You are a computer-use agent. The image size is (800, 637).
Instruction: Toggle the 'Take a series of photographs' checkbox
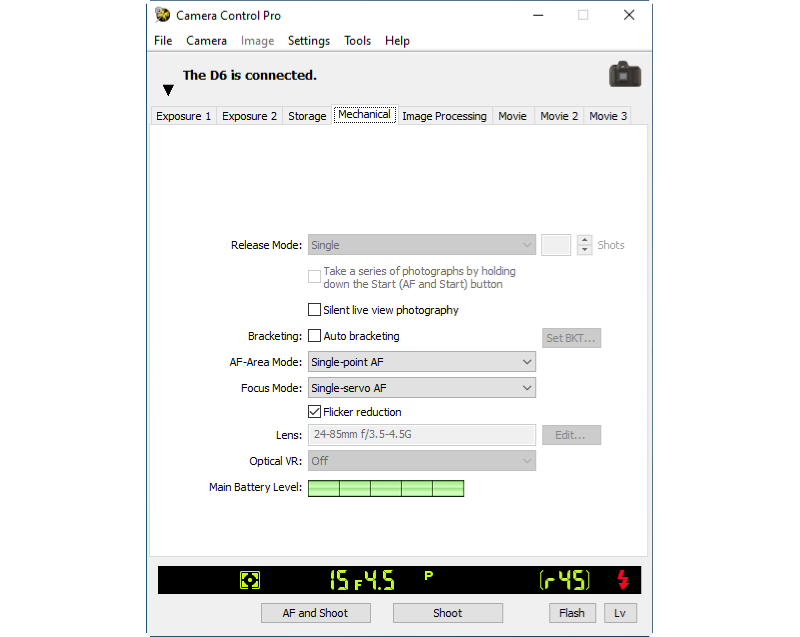(314, 277)
